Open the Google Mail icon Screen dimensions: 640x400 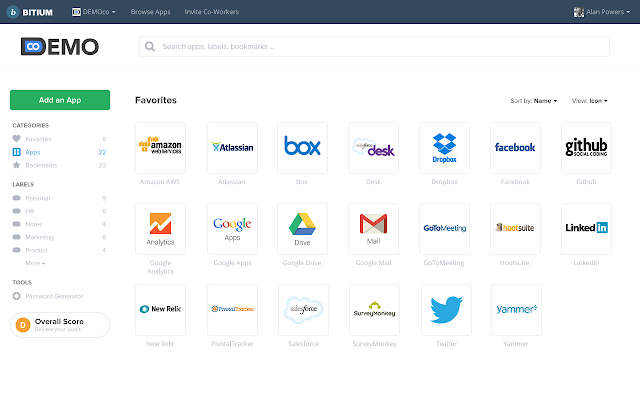pos(373,229)
